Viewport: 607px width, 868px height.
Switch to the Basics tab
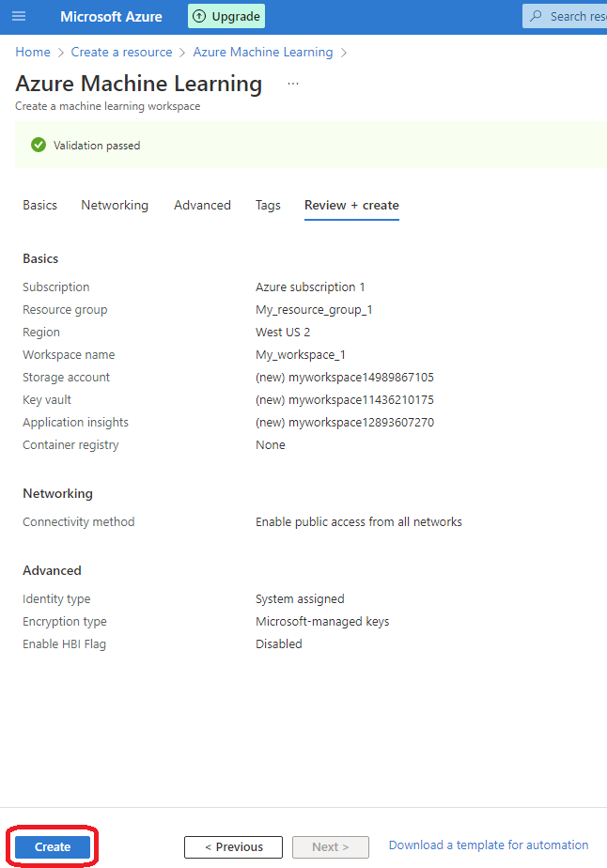point(39,206)
